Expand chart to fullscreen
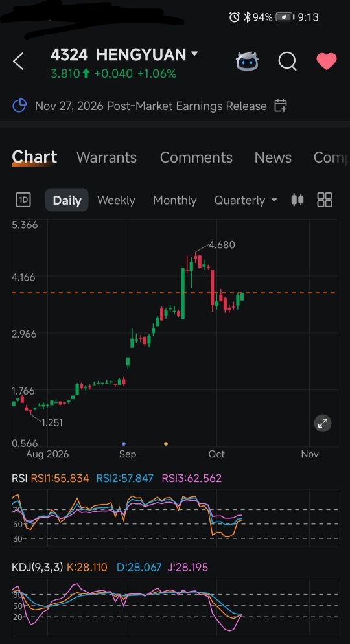350x644 pixels. tap(323, 423)
